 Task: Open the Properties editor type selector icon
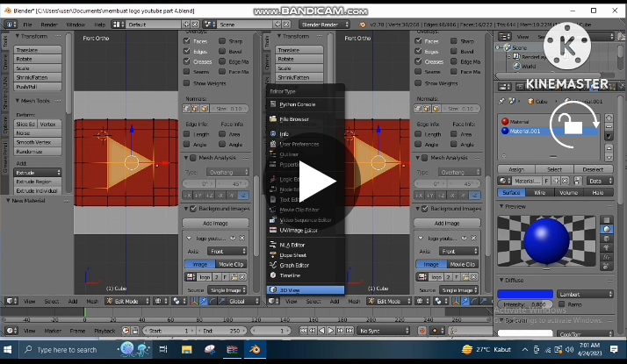(x=505, y=86)
